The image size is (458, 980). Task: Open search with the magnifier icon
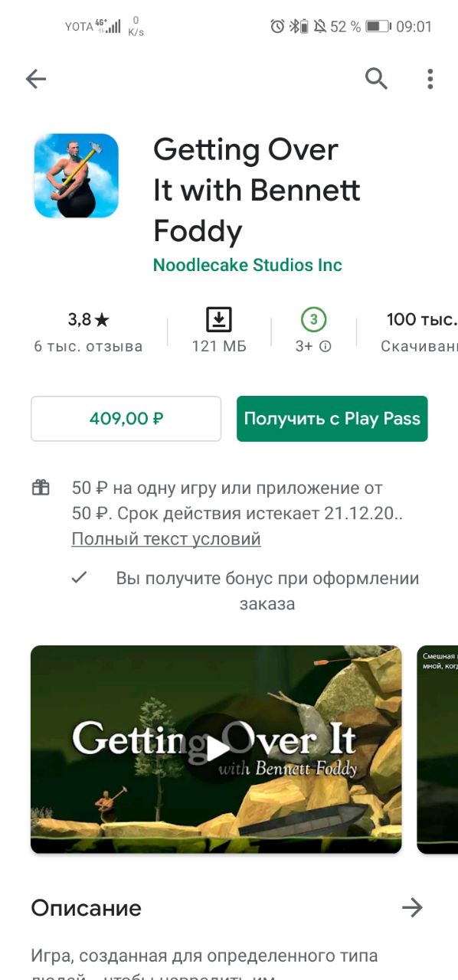pyautogui.click(x=376, y=78)
